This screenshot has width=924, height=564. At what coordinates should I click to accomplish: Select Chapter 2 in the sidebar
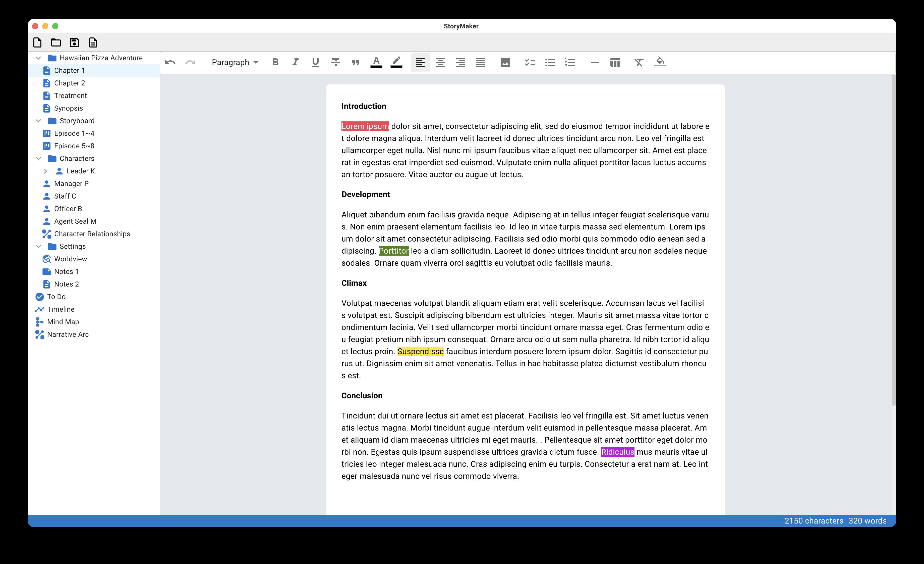pos(69,83)
